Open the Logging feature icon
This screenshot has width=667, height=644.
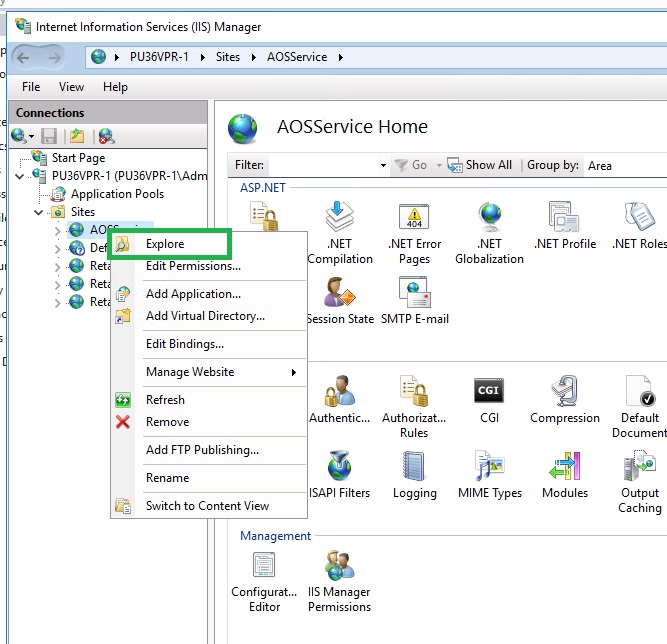tap(414, 467)
